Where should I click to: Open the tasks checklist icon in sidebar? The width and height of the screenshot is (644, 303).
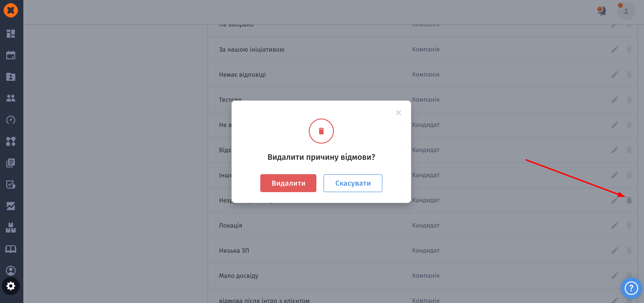(11, 184)
